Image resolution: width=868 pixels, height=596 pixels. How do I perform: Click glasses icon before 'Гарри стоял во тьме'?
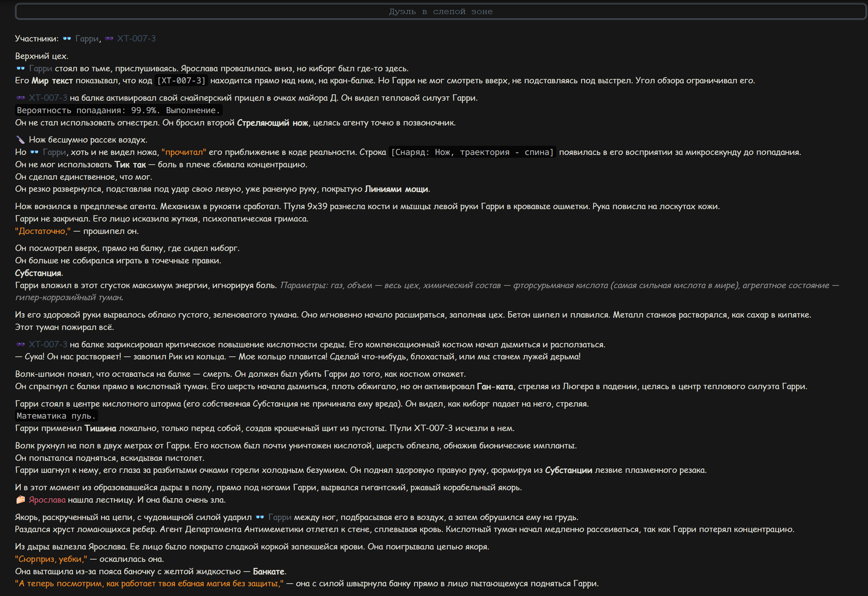[20, 68]
